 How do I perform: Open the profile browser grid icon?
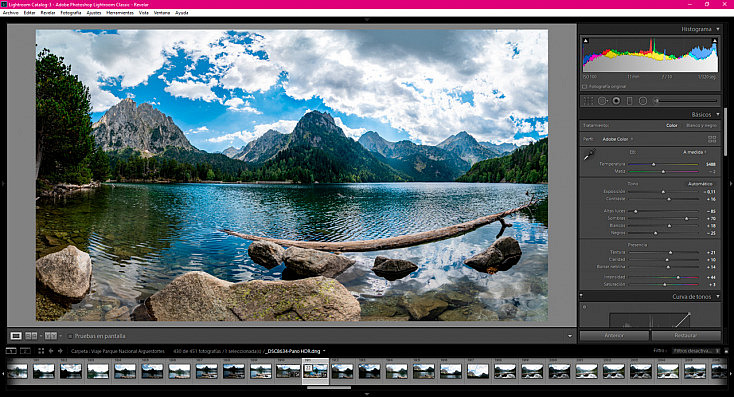pos(712,139)
